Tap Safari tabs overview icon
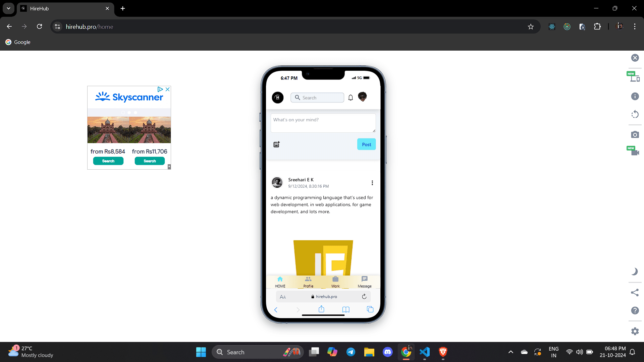 (x=370, y=309)
